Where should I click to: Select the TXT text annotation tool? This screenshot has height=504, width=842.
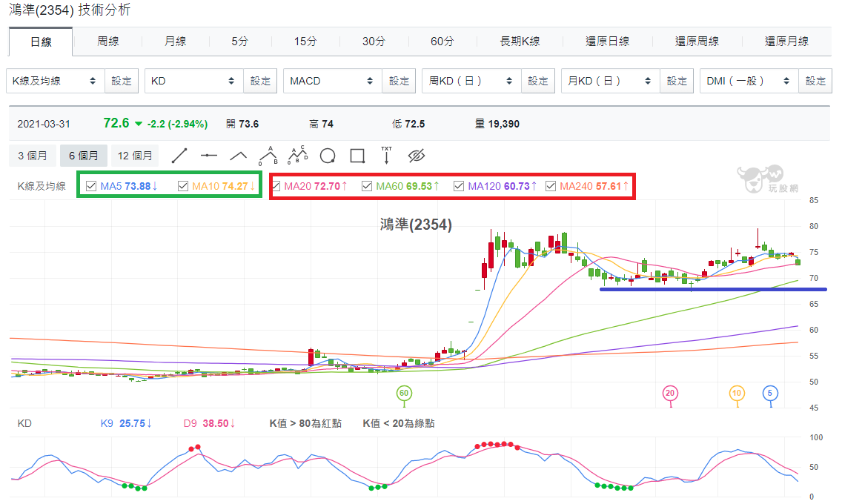pos(387,155)
